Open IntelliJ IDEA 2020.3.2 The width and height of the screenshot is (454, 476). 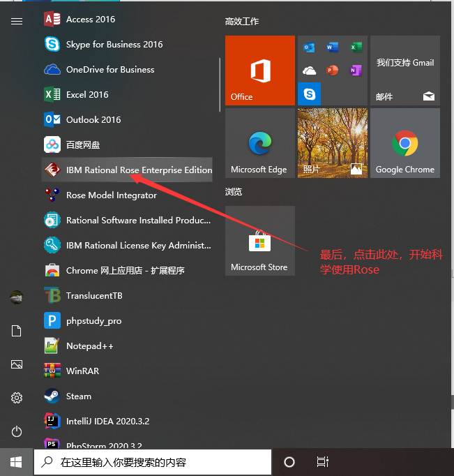(127, 421)
